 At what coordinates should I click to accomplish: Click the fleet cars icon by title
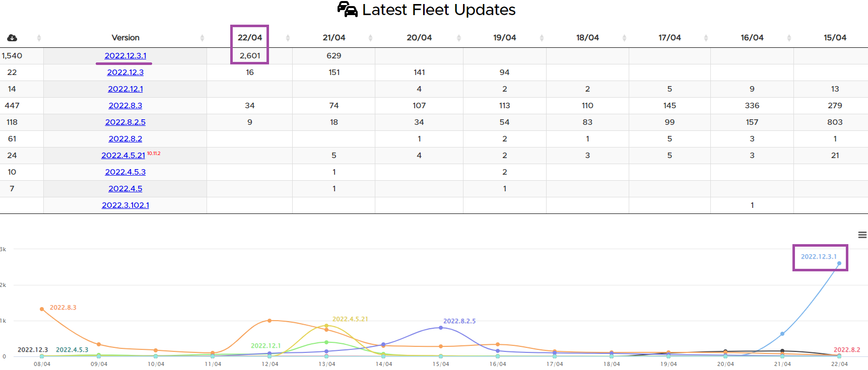(x=347, y=10)
